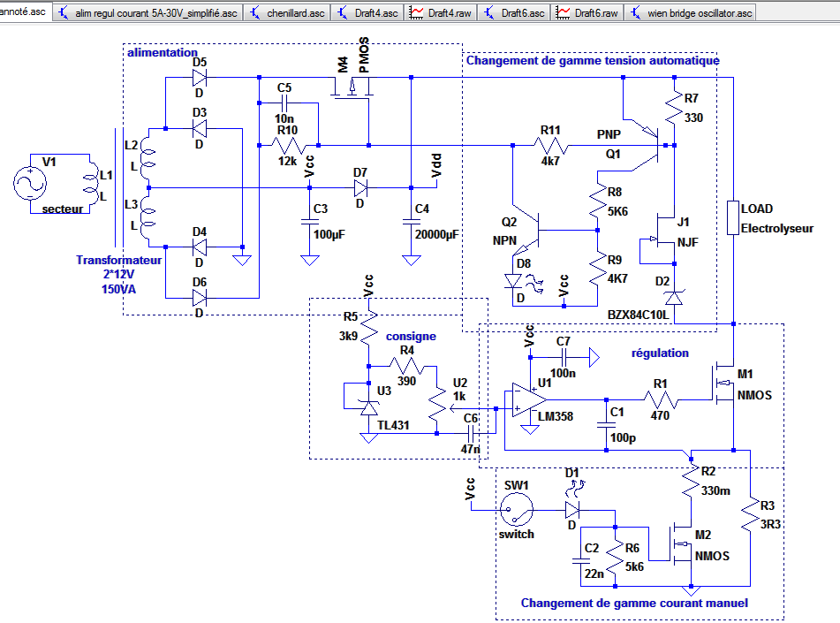
Task: Click the SW1 switch symbol
Action: pyautogui.click(x=517, y=510)
